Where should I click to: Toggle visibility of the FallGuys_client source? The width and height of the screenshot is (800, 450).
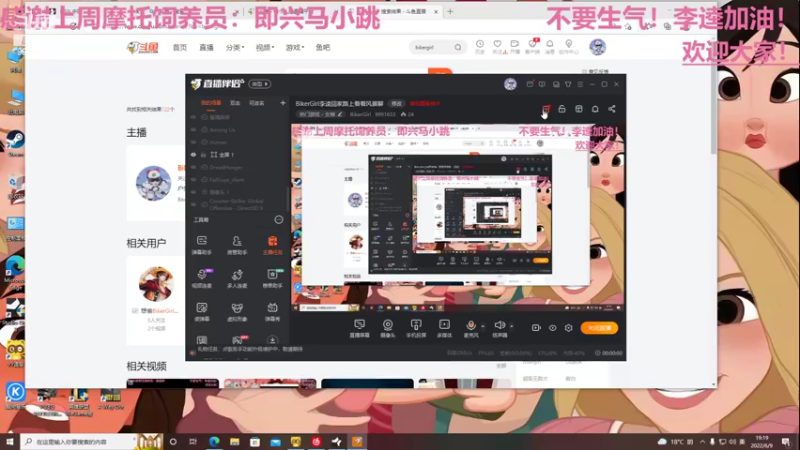[x=193, y=180]
